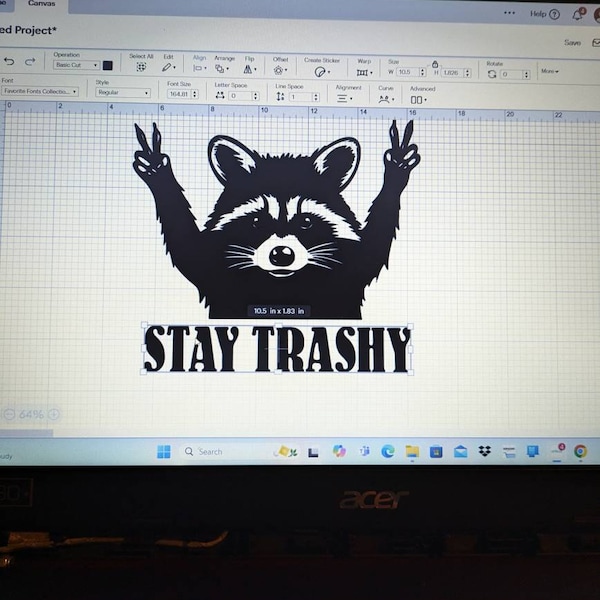Click the Undo arrow icon
Screen dimensions: 600x600
coord(9,62)
